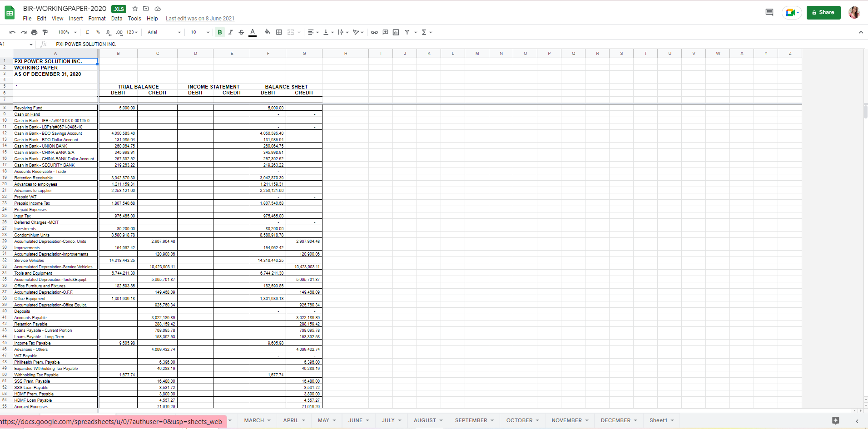Screen dimensions: 868x429
Task: Toggle Bold formatting
Action: point(220,32)
